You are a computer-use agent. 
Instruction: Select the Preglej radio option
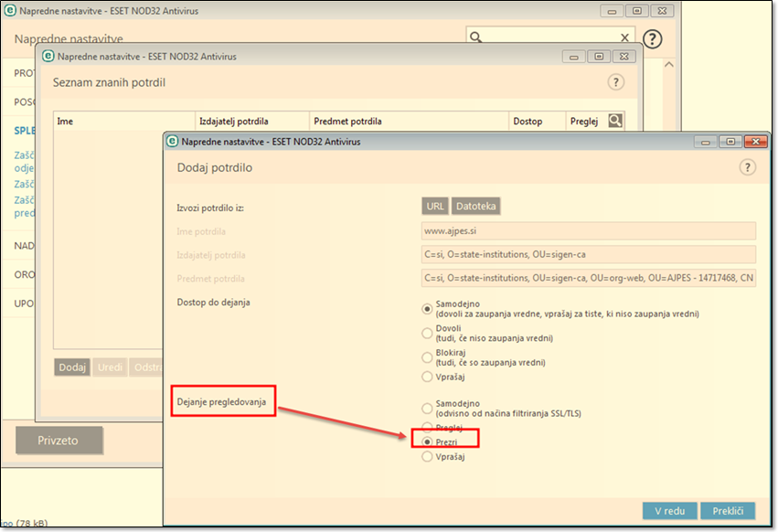pyautogui.click(x=427, y=427)
